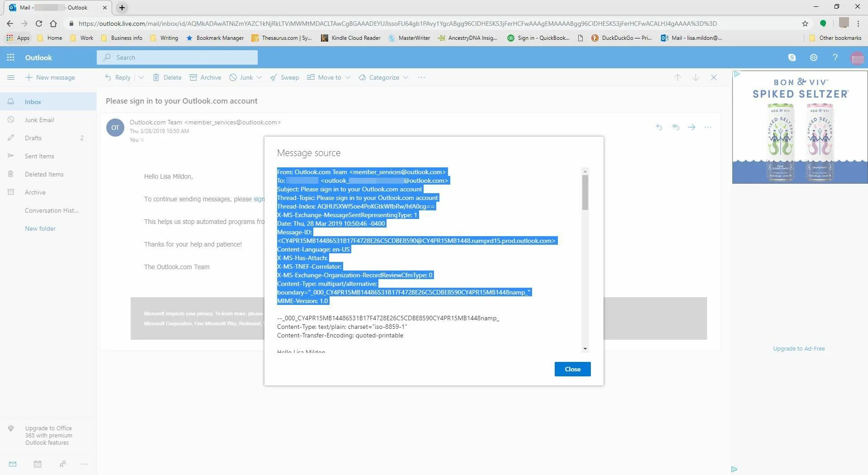Open the Sent Items folder
The height and width of the screenshot is (475, 868).
coord(48,156)
